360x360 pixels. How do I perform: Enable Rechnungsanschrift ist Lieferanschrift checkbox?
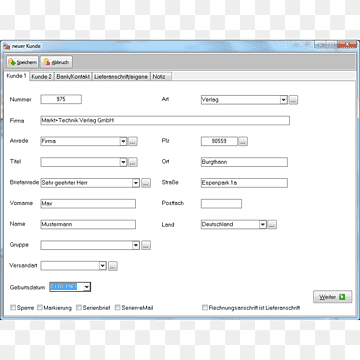(x=205, y=308)
